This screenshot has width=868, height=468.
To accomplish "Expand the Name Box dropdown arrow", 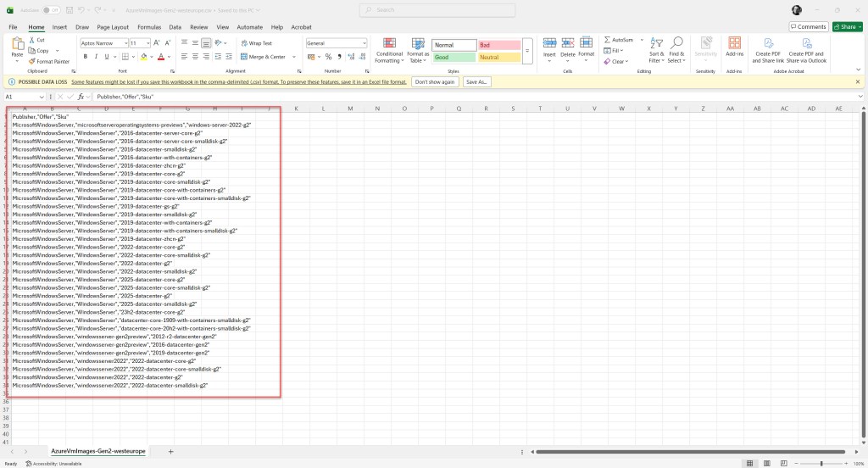I will (49, 97).
